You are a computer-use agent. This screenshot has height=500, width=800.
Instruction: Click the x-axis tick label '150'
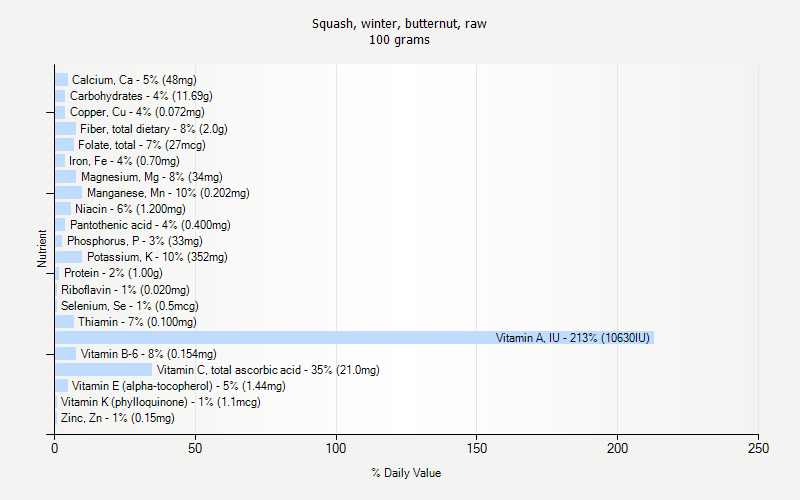pos(477,448)
